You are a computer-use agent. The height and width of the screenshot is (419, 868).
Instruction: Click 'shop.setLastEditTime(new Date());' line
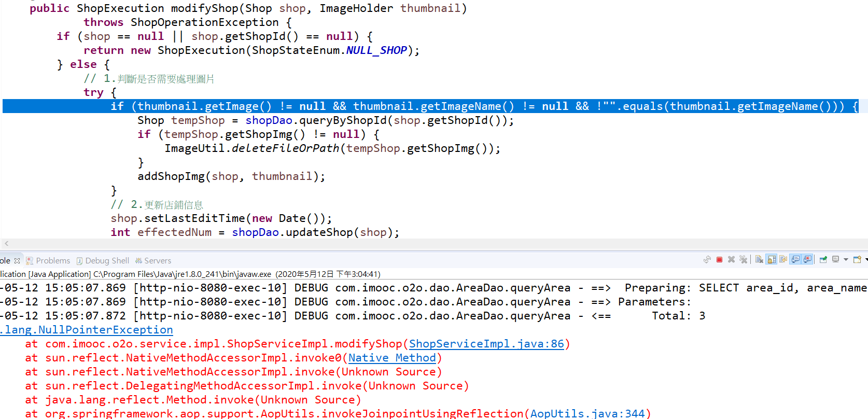coord(221,218)
